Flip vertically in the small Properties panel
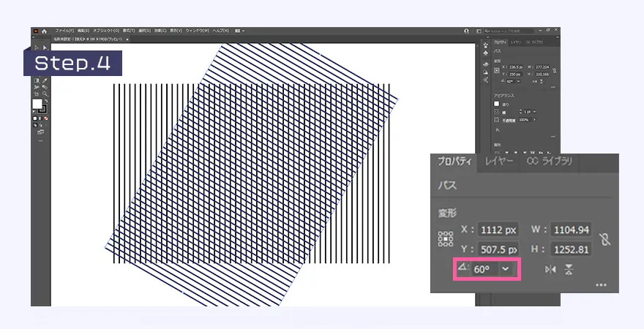 [542, 81]
